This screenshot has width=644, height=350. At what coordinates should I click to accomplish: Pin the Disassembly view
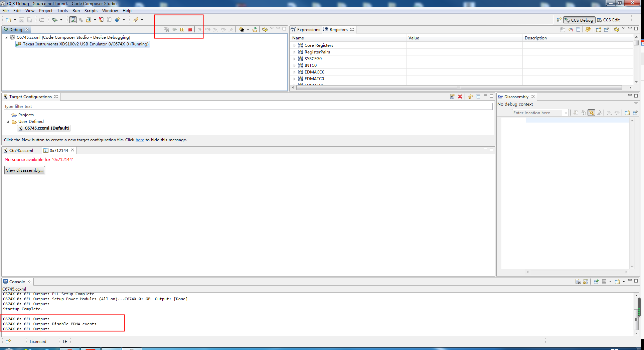click(635, 113)
